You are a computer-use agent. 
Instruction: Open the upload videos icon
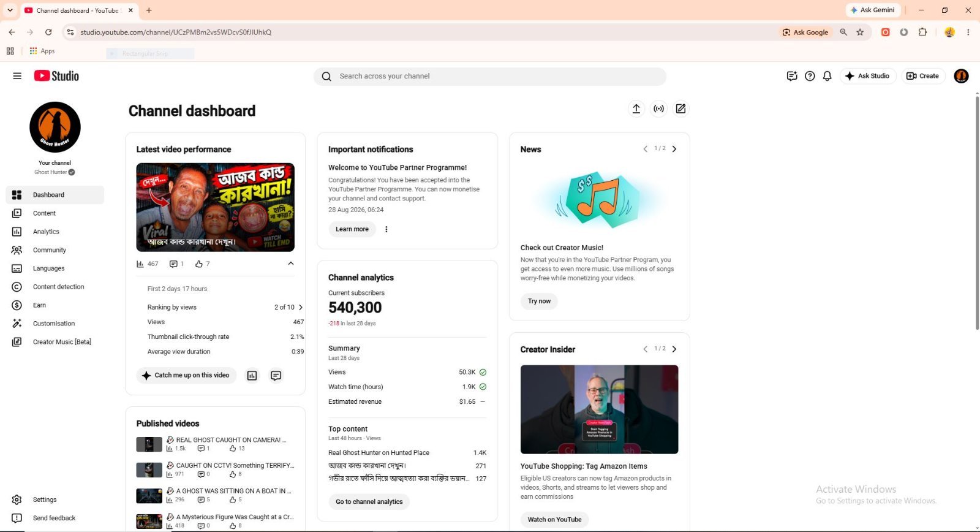click(x=636, y=108)
